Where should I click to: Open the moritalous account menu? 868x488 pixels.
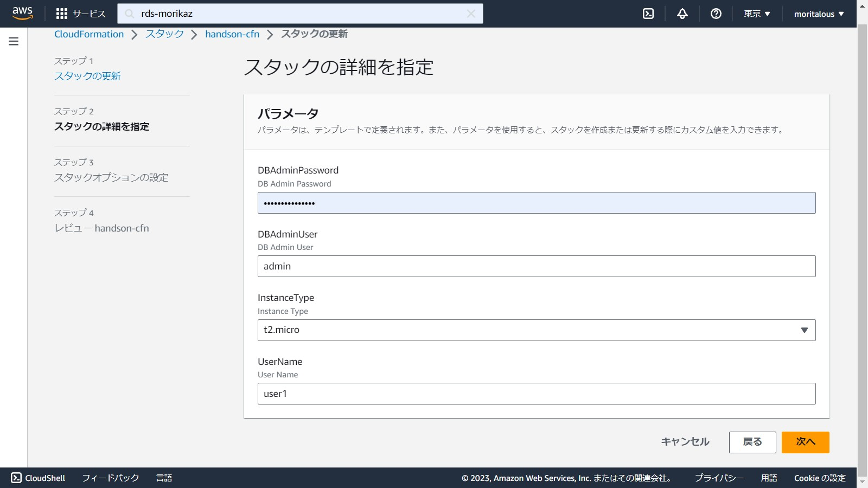click(x=819, y=14)
